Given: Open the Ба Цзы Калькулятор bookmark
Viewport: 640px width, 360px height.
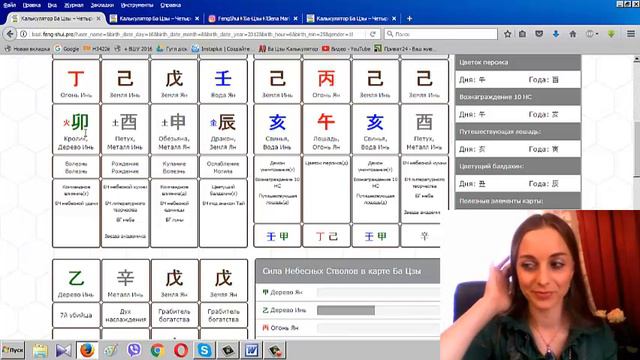Looking at the screenshot, I should click(x=288, y=49).
